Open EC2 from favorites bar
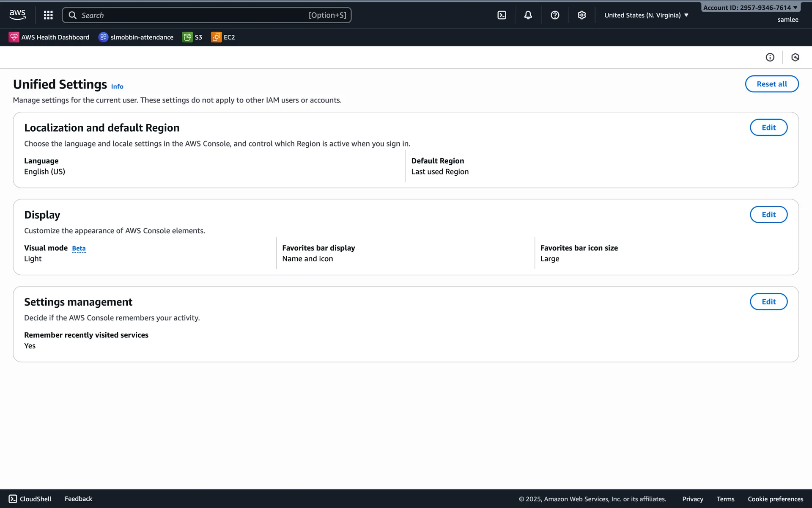This screenshot has height=508, width=812. [x=223, y=37]
